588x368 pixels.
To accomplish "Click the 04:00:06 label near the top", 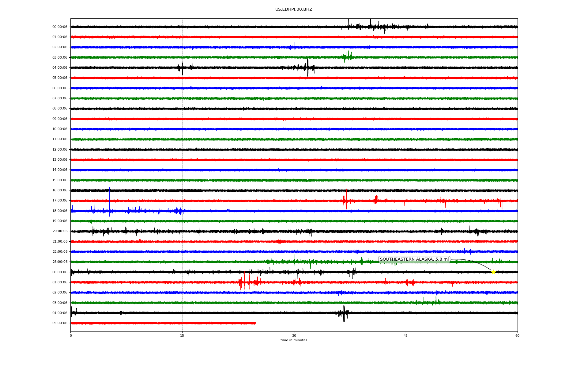I will pyautogui.click(x=60, y=68).
